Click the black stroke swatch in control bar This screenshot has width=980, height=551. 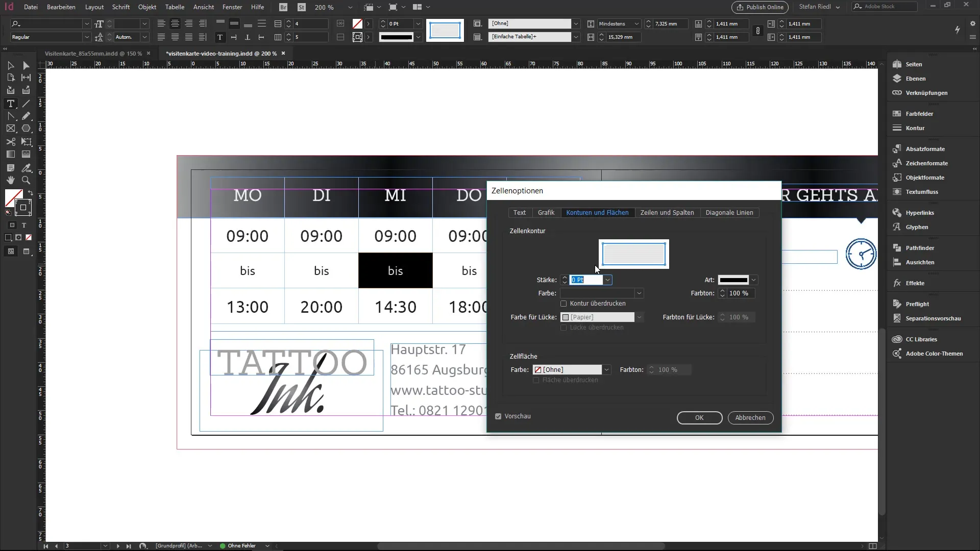[x=397, y=37]
